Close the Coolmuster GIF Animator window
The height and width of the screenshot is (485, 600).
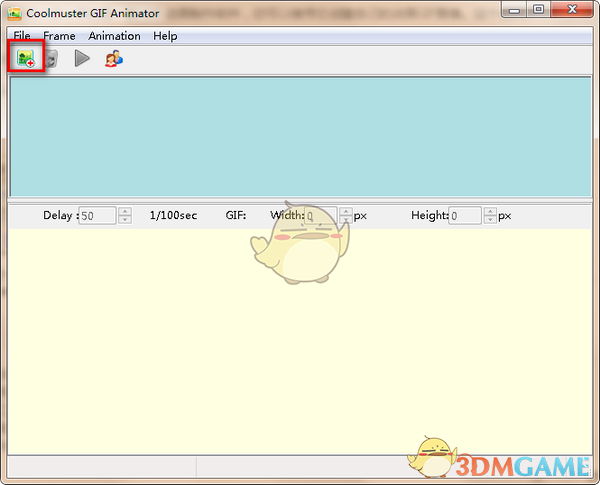coord(572,10)
